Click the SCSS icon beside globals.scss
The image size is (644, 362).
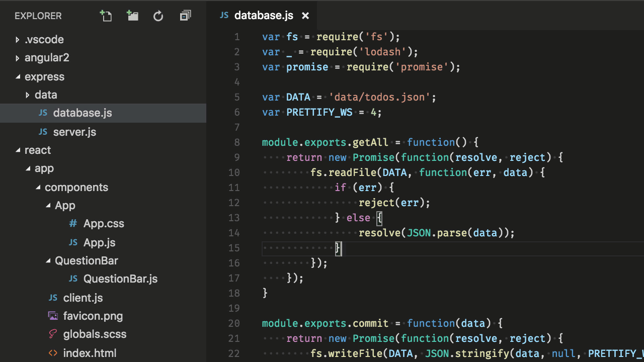tap(52, 334)
